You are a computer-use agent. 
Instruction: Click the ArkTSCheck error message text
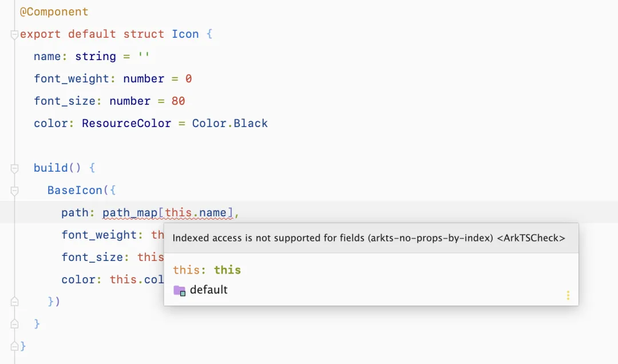click(x=369, y=238)
